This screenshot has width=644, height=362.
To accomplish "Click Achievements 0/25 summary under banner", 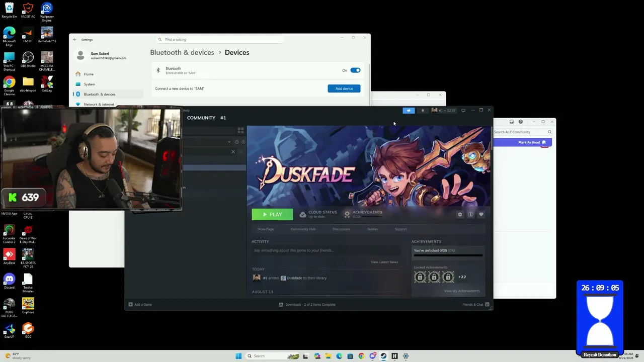I will coord(363,214).
